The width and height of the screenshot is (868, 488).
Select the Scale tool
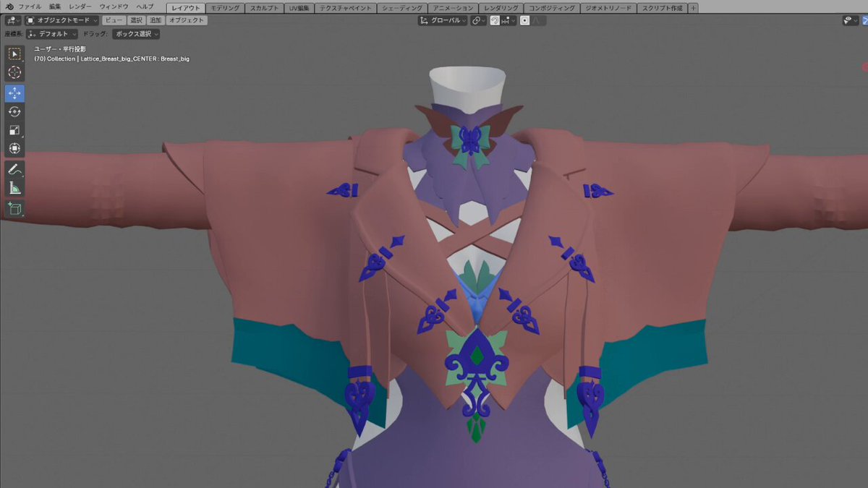[14, 130]
